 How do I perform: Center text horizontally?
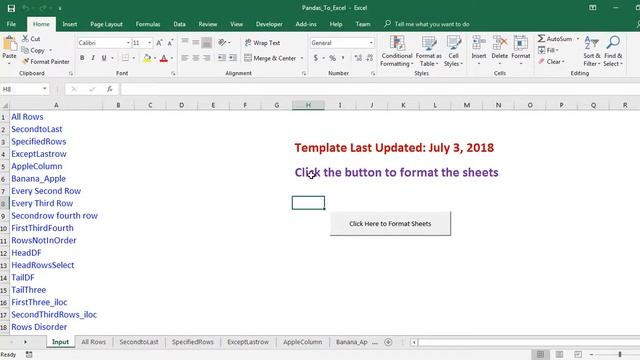pos(196,58)
